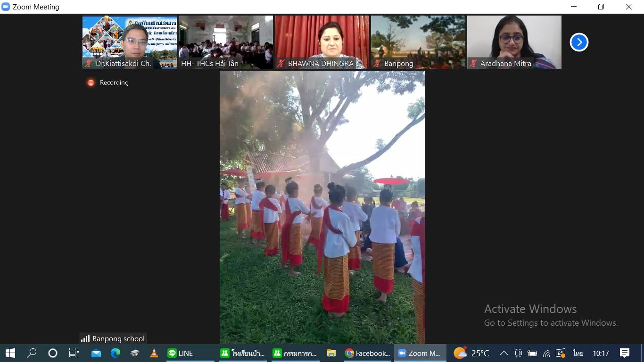Click muted microphone icon on Aradhana Mitra
The width and height of the screenshot is (644, 362).
tap(473, 63)
